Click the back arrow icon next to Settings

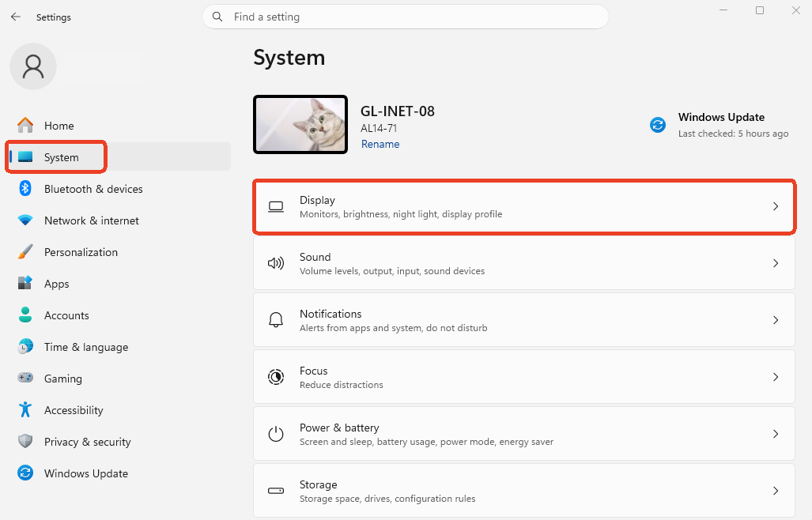(16, 17)
